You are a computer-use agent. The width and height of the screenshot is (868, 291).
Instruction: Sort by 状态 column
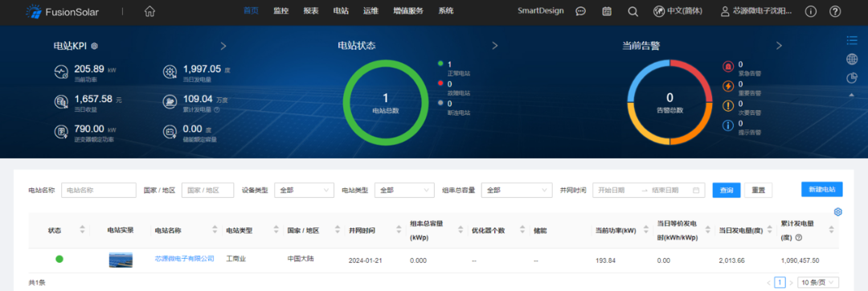pos(82,230)
